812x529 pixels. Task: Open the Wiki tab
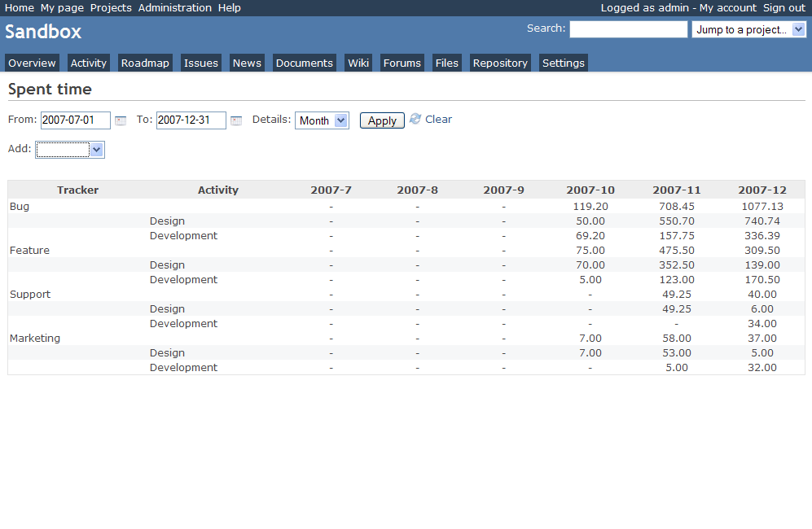[358, 63]
